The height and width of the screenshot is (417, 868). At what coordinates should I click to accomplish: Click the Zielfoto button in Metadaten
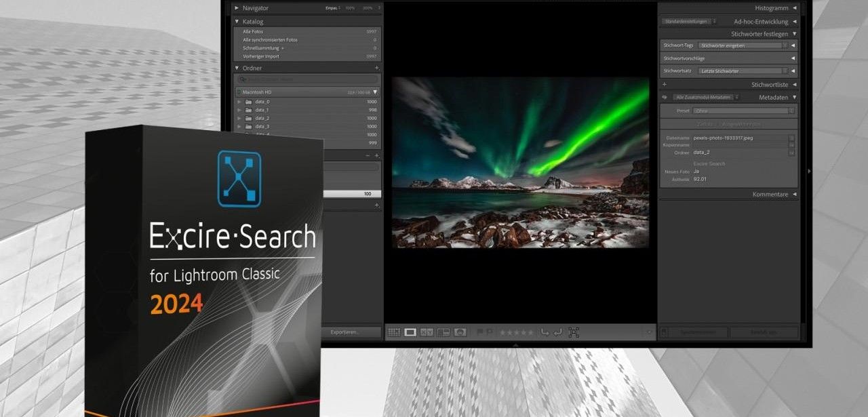tap(705, 125)
